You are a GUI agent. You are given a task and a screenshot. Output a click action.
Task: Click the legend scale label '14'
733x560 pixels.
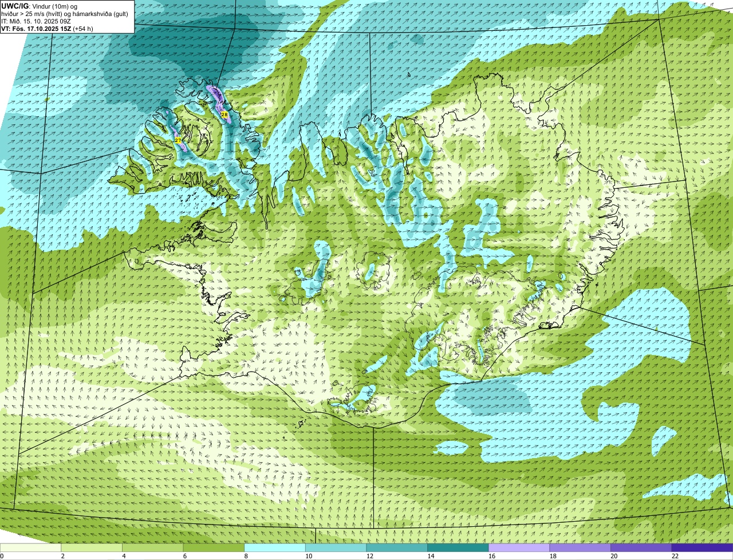[x=431, y=556]
